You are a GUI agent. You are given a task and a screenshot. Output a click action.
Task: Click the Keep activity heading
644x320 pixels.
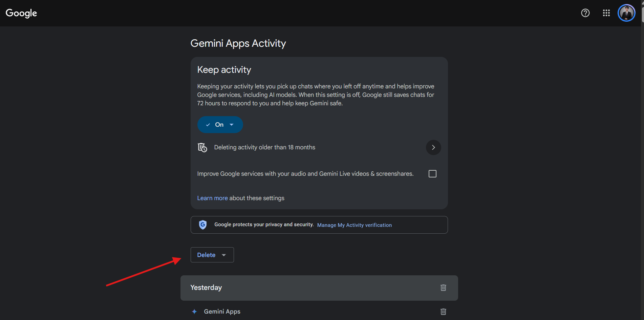point(224,70)
